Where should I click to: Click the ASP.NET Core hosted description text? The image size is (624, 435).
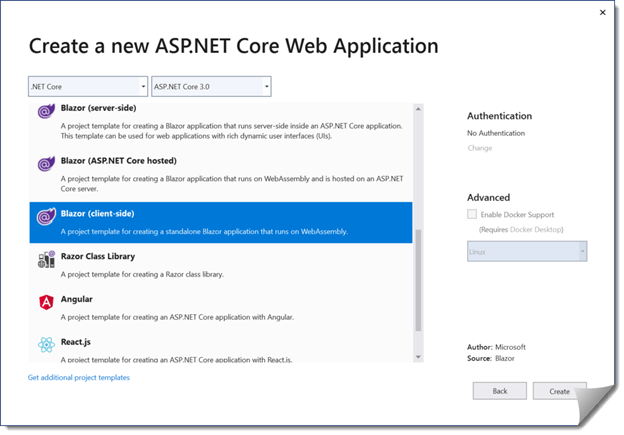232,183
